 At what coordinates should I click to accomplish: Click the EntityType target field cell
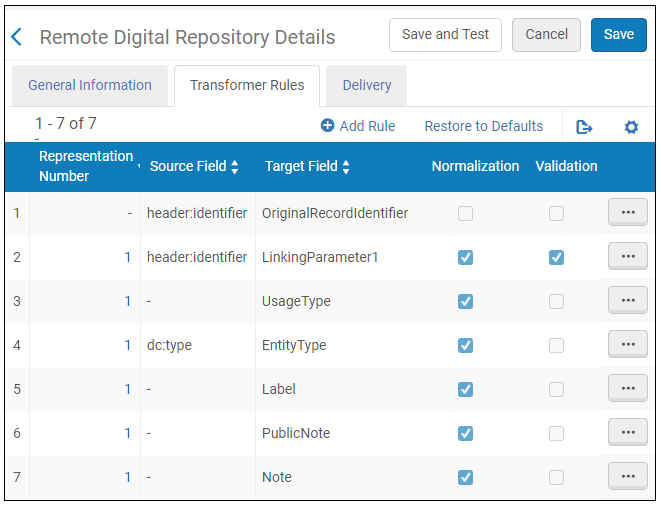click(294, 345)
